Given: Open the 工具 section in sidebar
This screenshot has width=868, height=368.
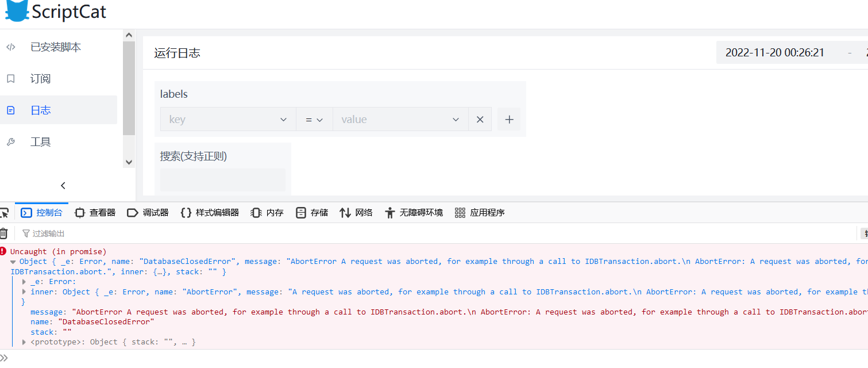Looking at the screenshot, I should pyautogui.click(x=41, y=141).
